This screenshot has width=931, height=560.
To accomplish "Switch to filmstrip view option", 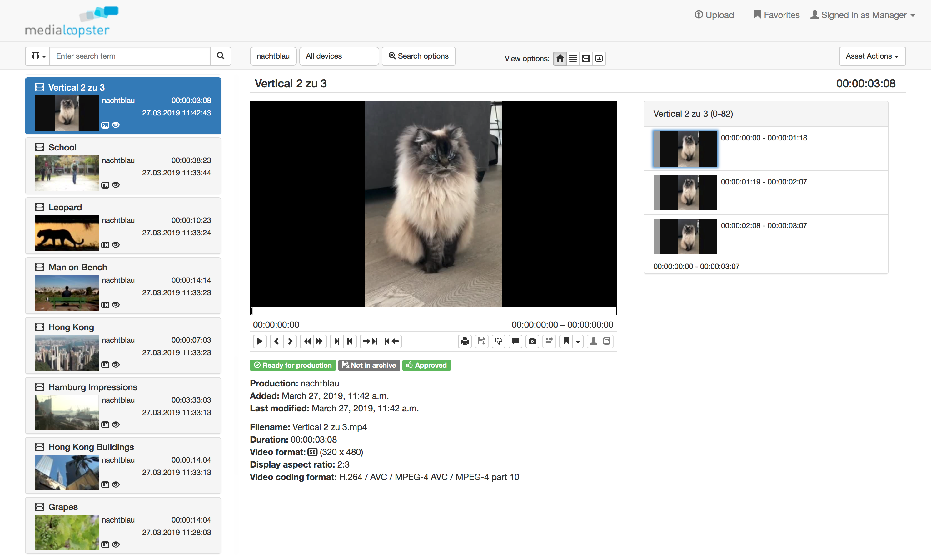I will click(x=586, y=58).
